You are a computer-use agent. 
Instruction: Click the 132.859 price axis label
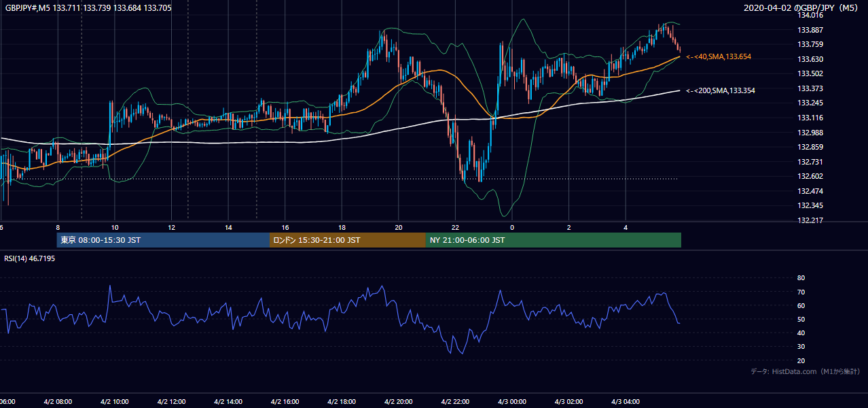(810, 147)
